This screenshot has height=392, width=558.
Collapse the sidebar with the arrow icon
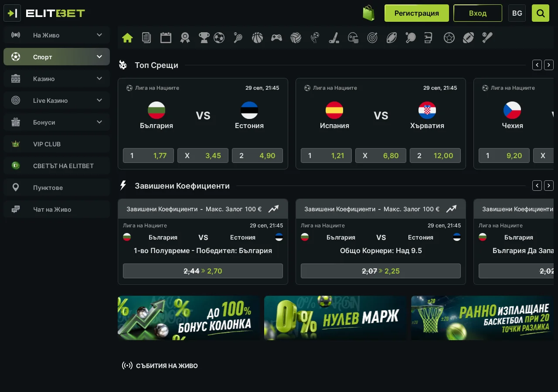(x=12, y=13)
